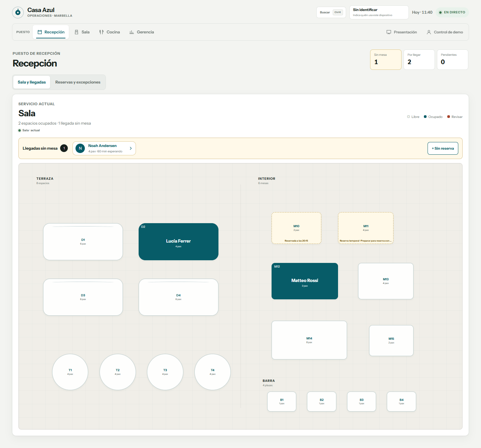
Task: Click the Llegadas sin mesa count badge
Action: coord(64,148)
